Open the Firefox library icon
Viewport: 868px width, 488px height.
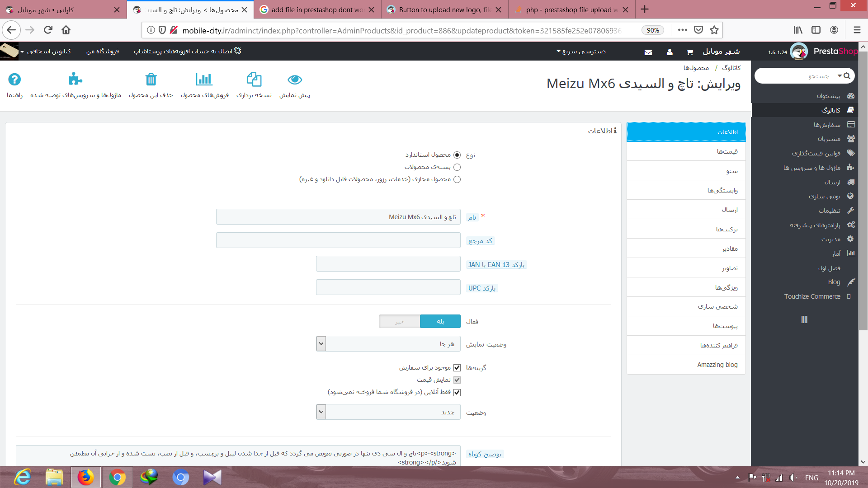(798, 30)
